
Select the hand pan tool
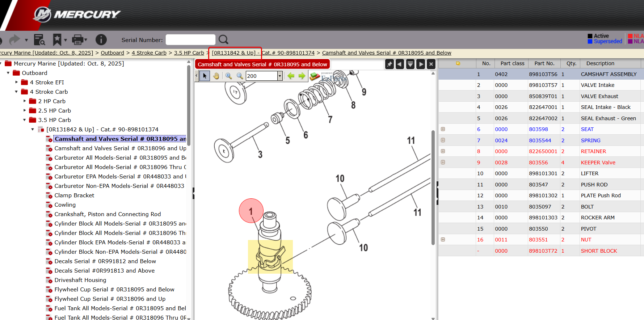(x=216, y=76)
